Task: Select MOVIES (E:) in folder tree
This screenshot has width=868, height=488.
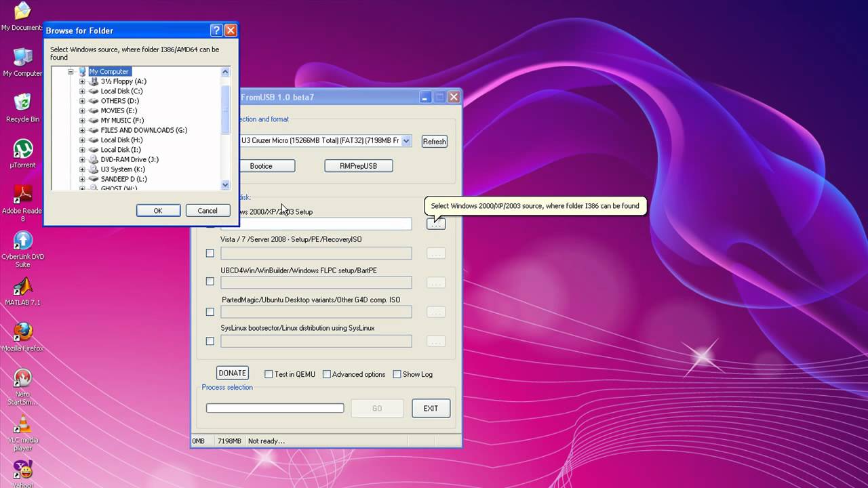Action: [119, 110]
